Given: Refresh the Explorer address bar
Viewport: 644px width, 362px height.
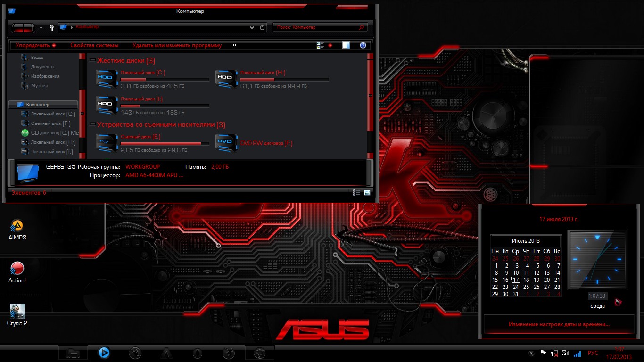Looking at the screenshot, I should 263,27.
